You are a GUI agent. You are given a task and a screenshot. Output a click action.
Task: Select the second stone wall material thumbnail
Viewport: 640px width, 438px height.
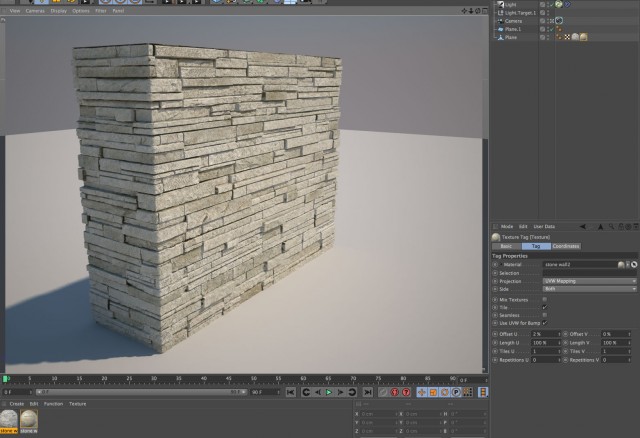pos(29,419)
